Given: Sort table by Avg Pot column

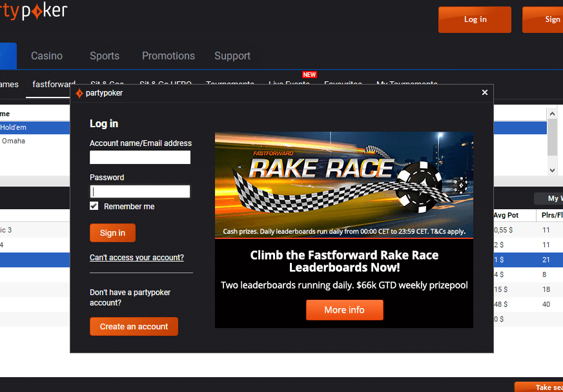Looking at the screenshot, I should [507, 215].
